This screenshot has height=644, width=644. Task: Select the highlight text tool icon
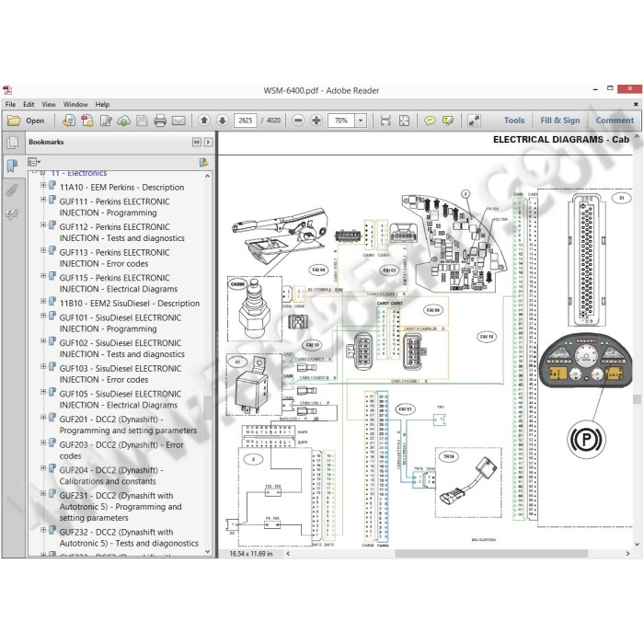[x=448, y=121]
